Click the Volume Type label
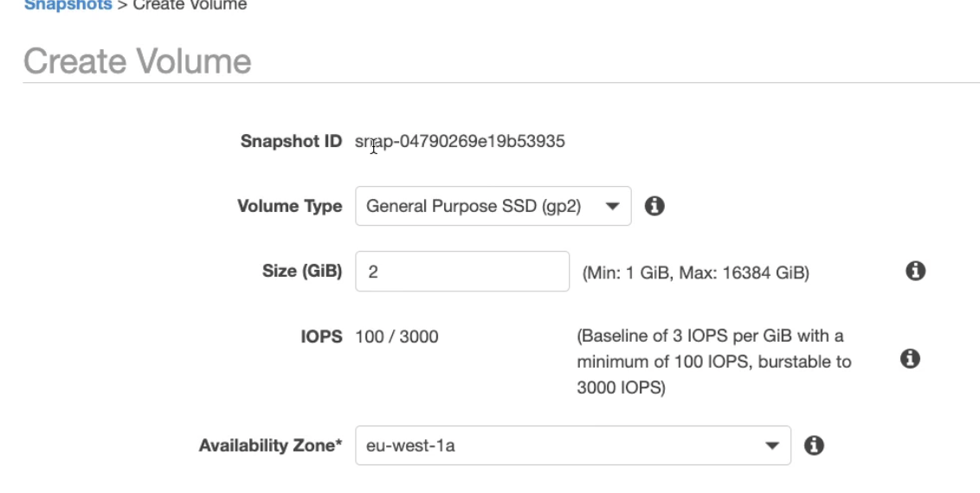 pyautogui.click(x=289, y=207)
